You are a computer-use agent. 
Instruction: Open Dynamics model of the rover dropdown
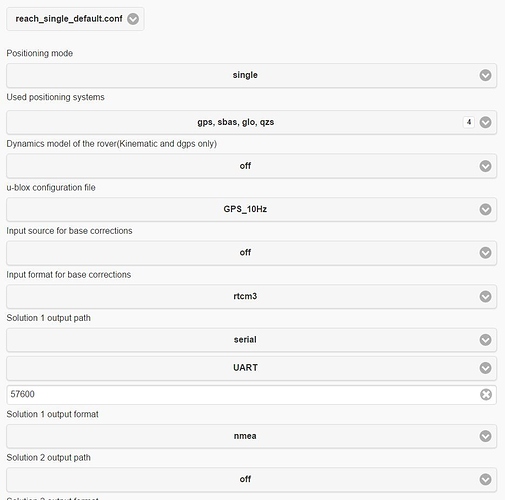pos(251,166)
